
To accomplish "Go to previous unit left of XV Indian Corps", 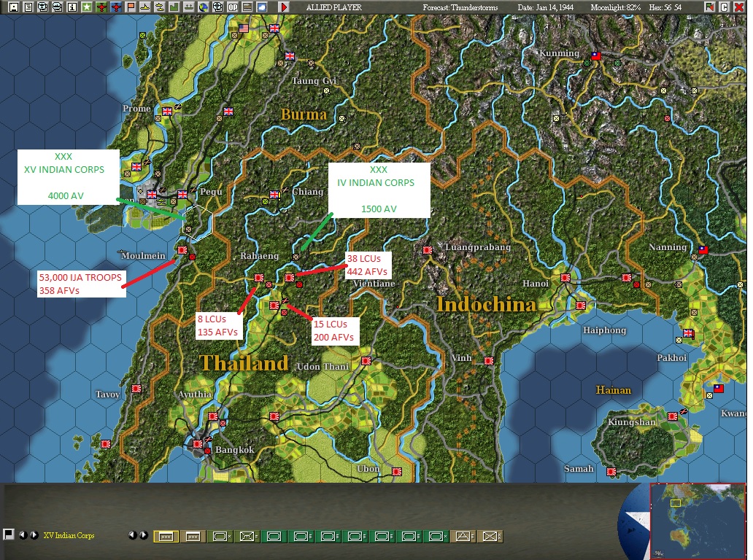I will coord(23,534).
